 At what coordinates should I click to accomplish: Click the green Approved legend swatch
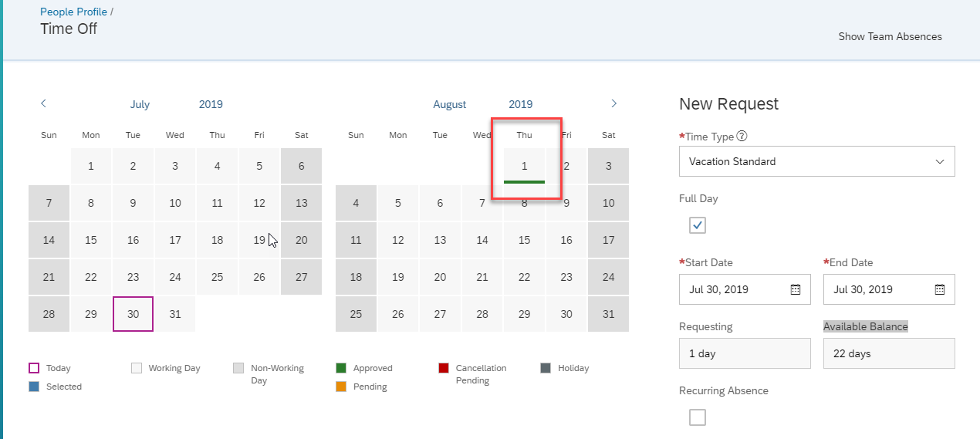(341, 368)
